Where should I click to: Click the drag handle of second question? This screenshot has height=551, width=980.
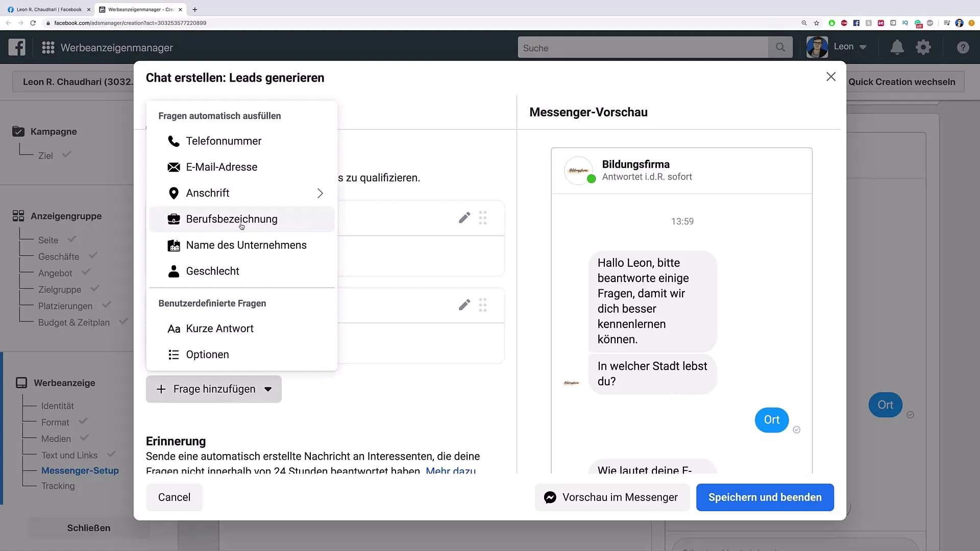click(x=482, y=305)
